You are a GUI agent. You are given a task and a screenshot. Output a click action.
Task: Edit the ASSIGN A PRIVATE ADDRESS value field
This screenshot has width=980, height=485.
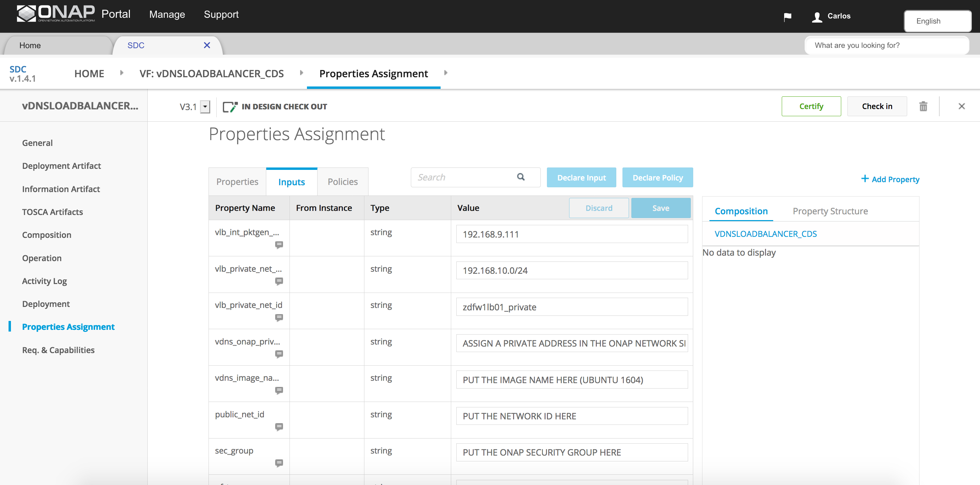point(572,343)
